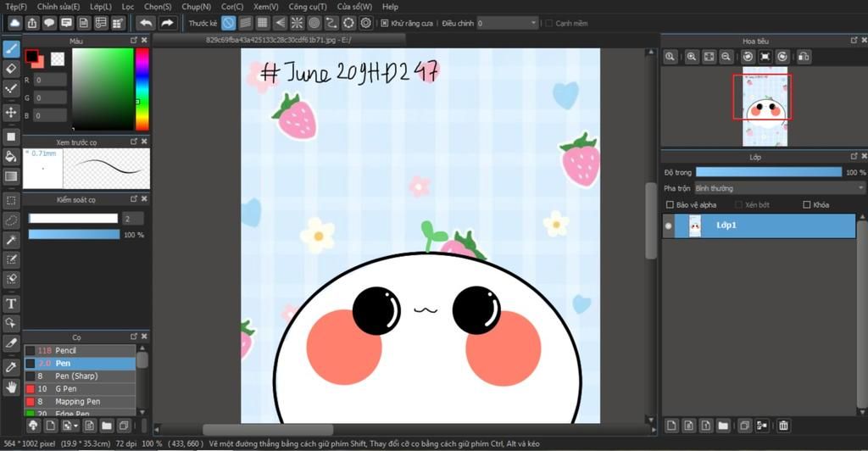
Task: Enable the Khóa layer lock checkbox
Action: 807,205
